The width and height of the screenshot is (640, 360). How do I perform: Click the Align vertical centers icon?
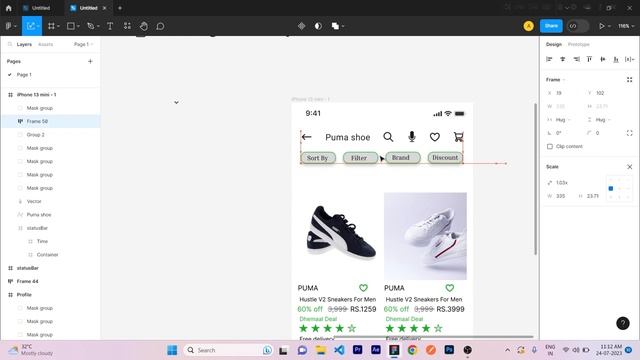(602, 59)
